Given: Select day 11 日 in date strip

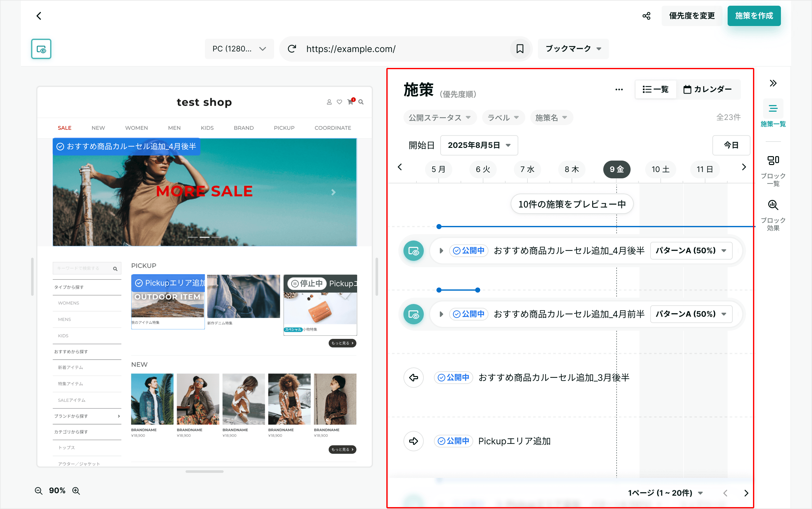Looking at the screenshot, I should pyautogui.click(x=705, y=169).
